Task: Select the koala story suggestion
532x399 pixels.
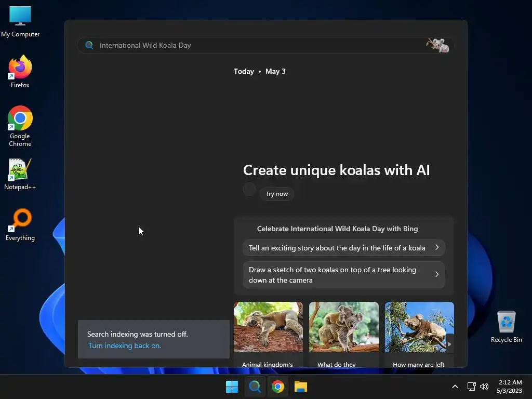Action: pyautogui.click(x=344, y=248)
